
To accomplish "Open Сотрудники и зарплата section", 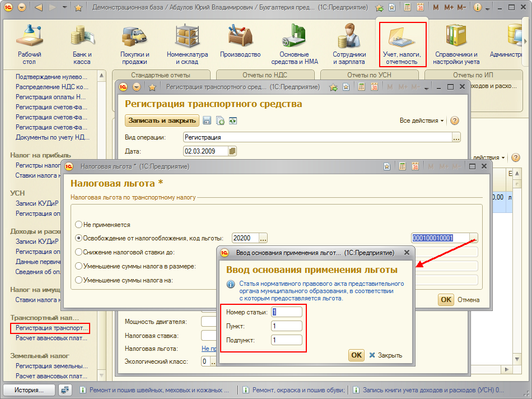I will [x=349, y=44].
